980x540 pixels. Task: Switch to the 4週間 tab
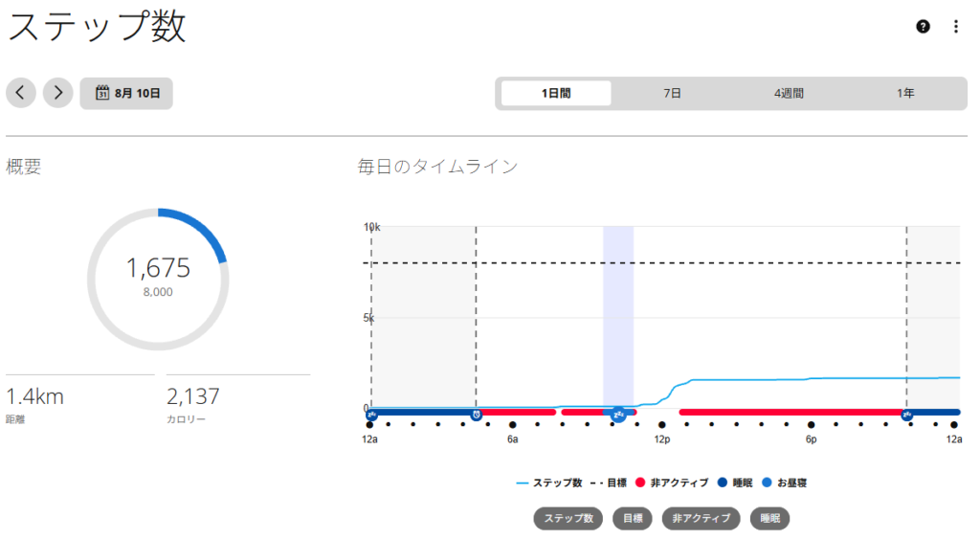[789, 93]
